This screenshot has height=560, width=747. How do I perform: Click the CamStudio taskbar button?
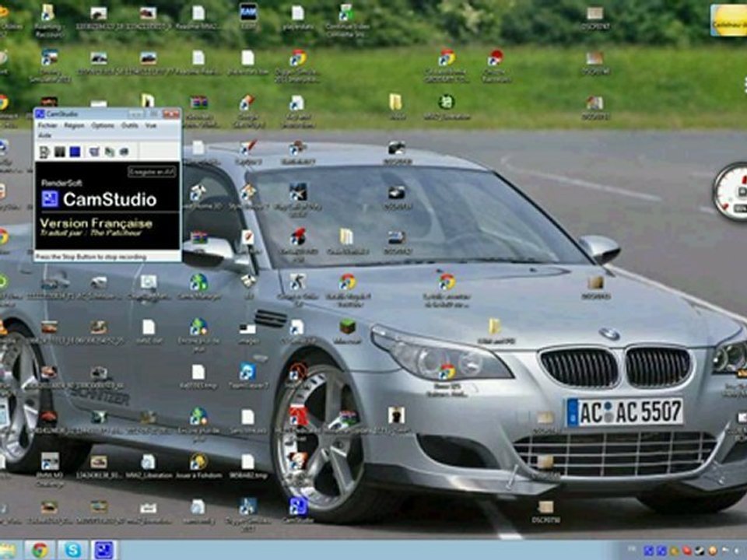tap(103, 550)
